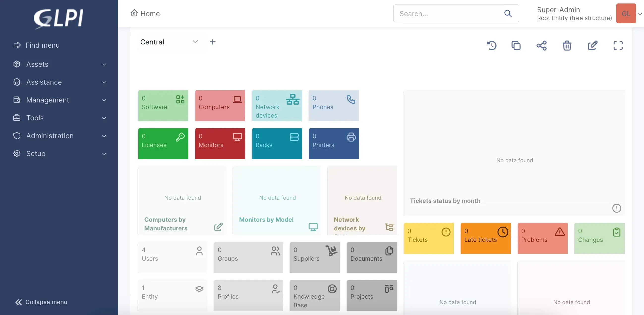This screenshot has width=644, height=315.
Task: Click the warning triangle on Problems card
Action: pos(559,232)
